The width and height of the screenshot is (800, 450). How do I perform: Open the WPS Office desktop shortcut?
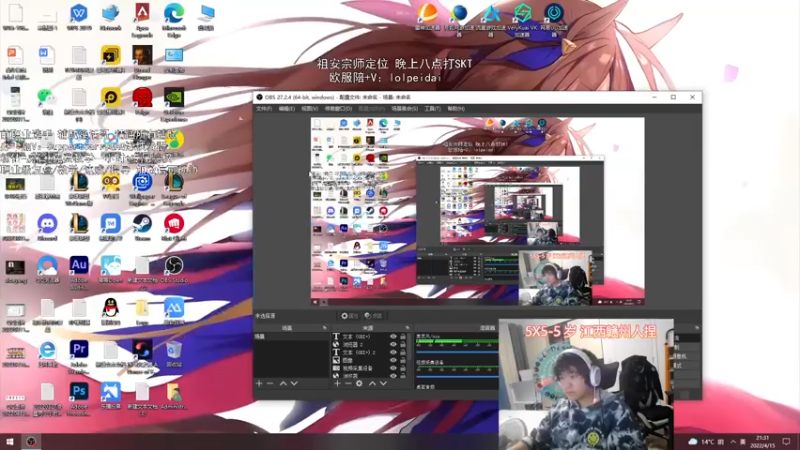coord(79,17)
